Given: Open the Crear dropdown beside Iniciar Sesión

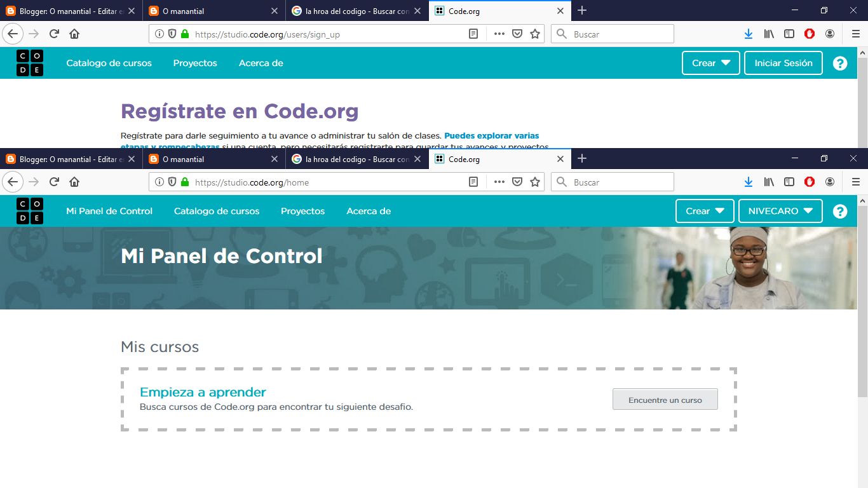Looking at the screenshot, I should [710, 63].
